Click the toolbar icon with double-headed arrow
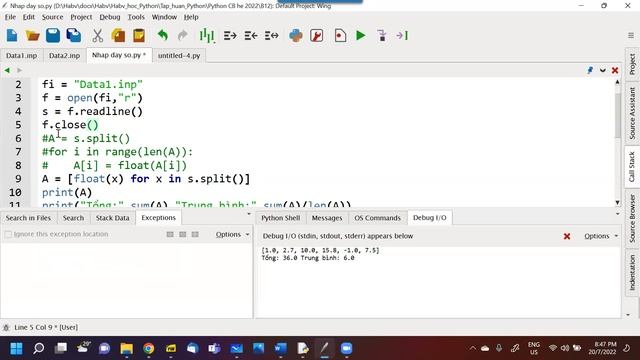 (x=271, y=36)
